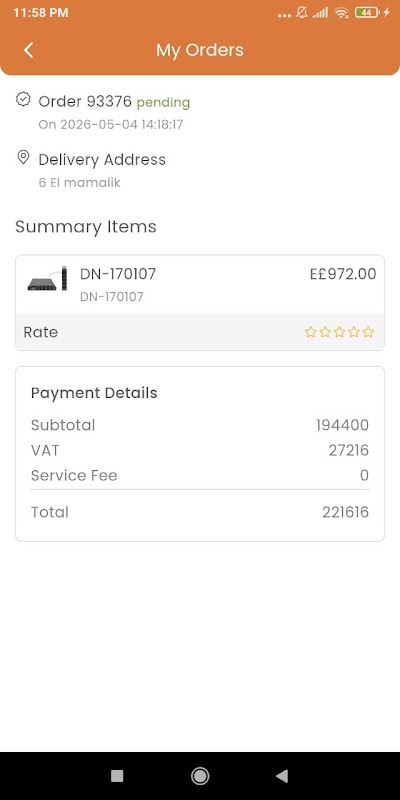
Task: Tap the delivery address location pin icon
Action: click(23, 157)
